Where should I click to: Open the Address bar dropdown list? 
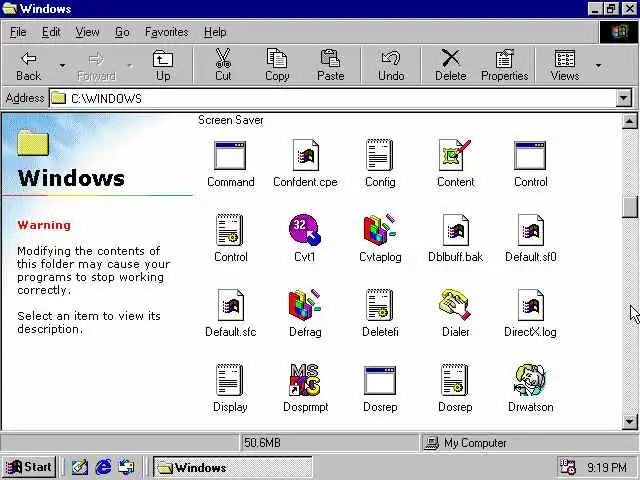[624, 98]
